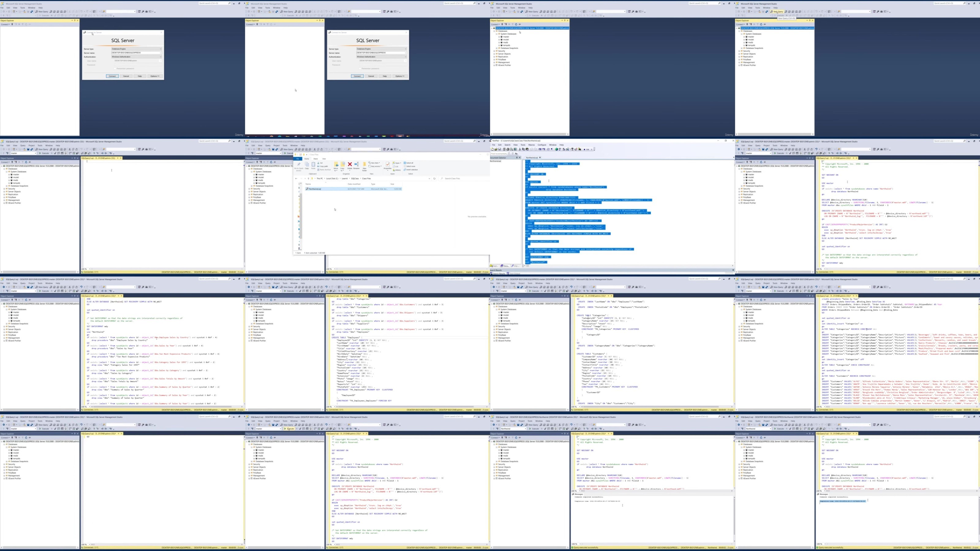Switch to TextPad's Tool Output bottom tab

point(514,273)
